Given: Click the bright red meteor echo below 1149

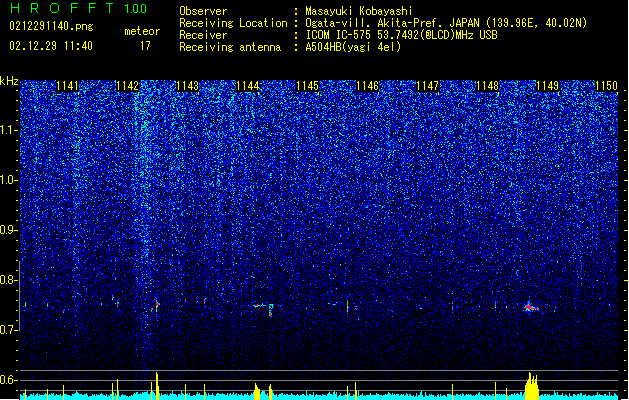Looking at the screenshot, I should tap(531, 307).
